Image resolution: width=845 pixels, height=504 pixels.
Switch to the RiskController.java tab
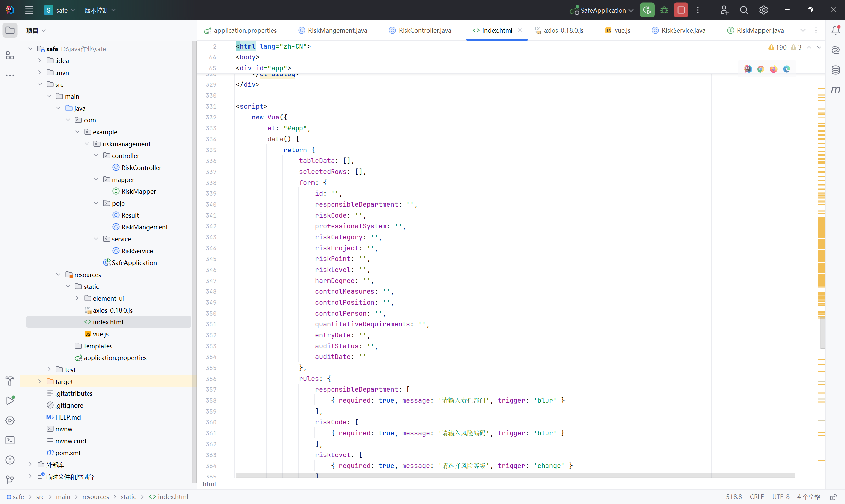420,31
